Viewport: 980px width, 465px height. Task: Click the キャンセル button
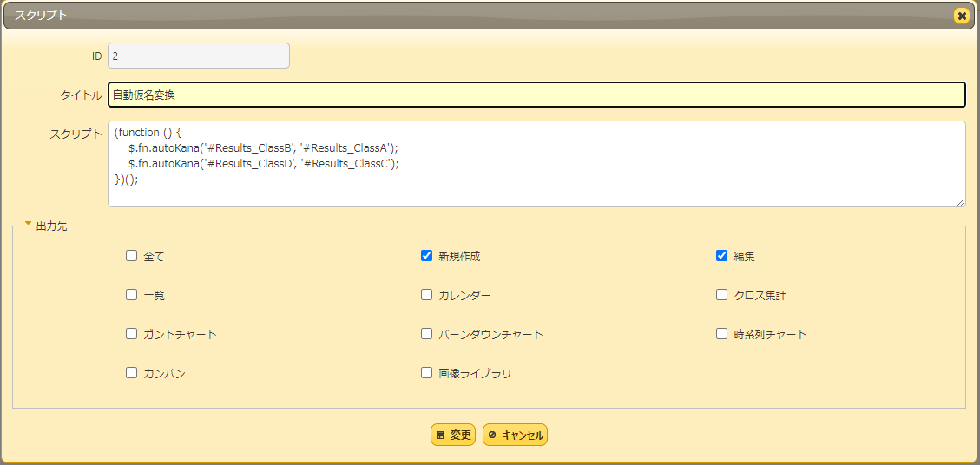(x=515, y=435)
